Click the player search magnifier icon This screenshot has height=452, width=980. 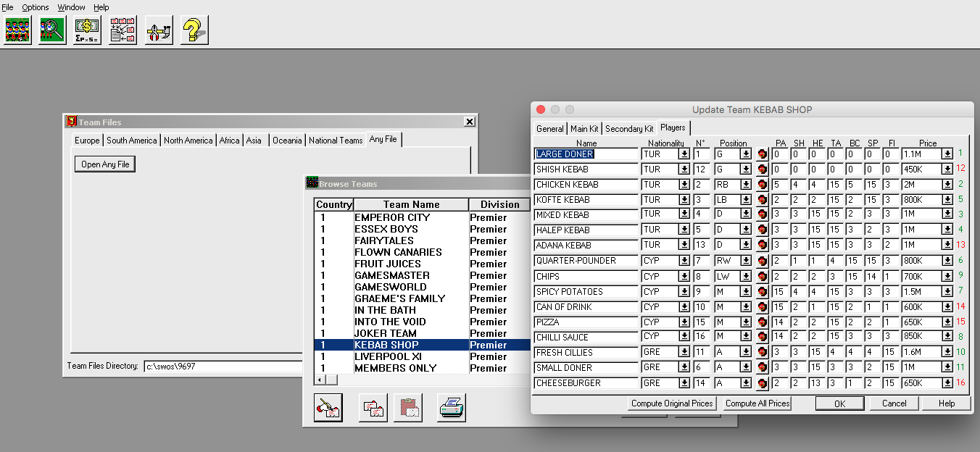pos(52,30)
